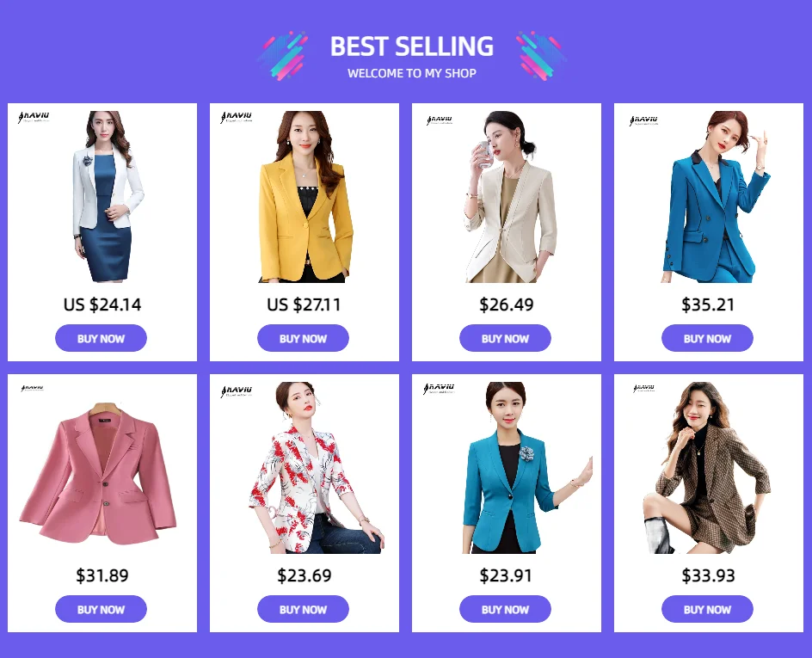
Task: View the beige cream blazer product photo
Action: [510, 197]
